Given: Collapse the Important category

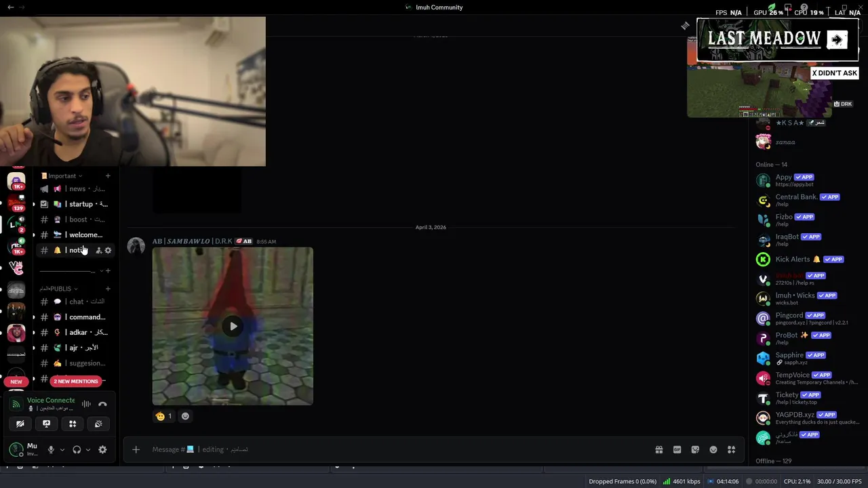Looking at the screenshot, I should pos(62,176).
